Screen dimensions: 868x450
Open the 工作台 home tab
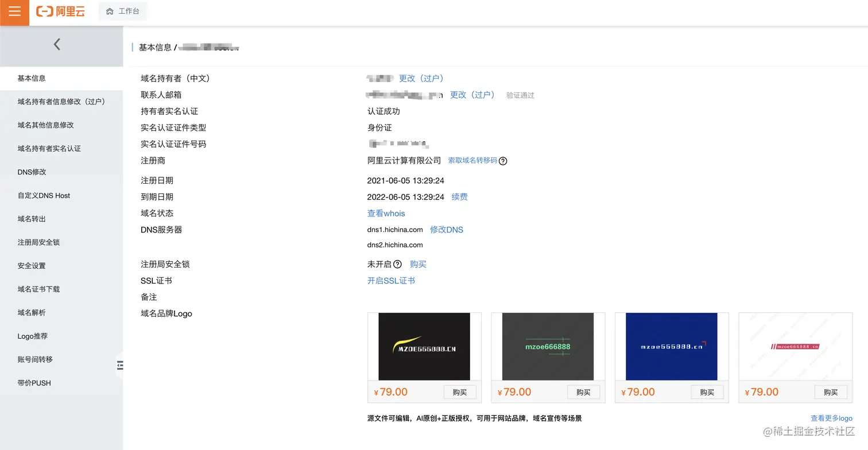click(123, 11)
